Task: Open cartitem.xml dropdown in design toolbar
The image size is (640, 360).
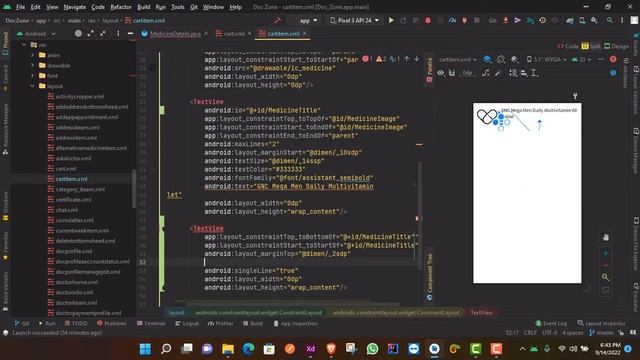Action: 458,59
